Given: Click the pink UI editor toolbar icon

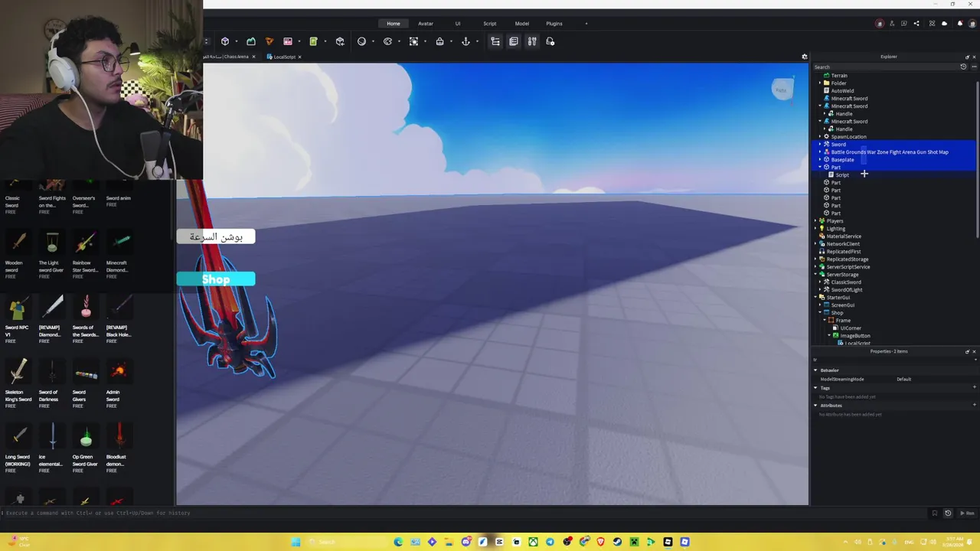Looking at the screenshot, I should point(288,41).
